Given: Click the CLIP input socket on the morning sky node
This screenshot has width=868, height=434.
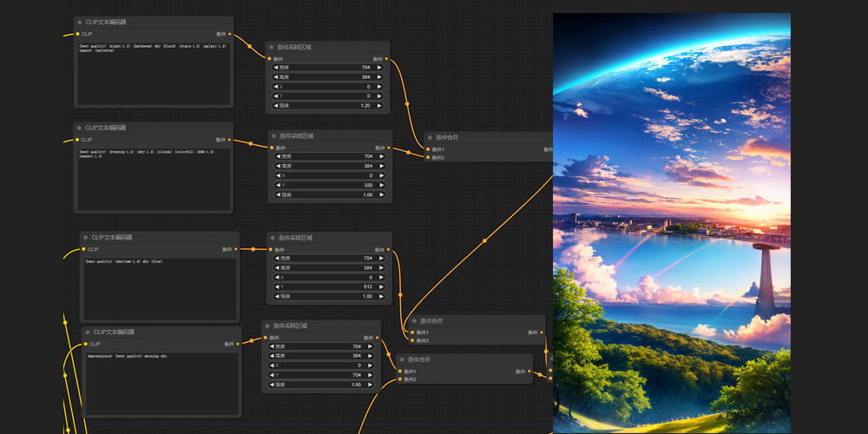Looking at the screenshot, I should tap(86, 344).
